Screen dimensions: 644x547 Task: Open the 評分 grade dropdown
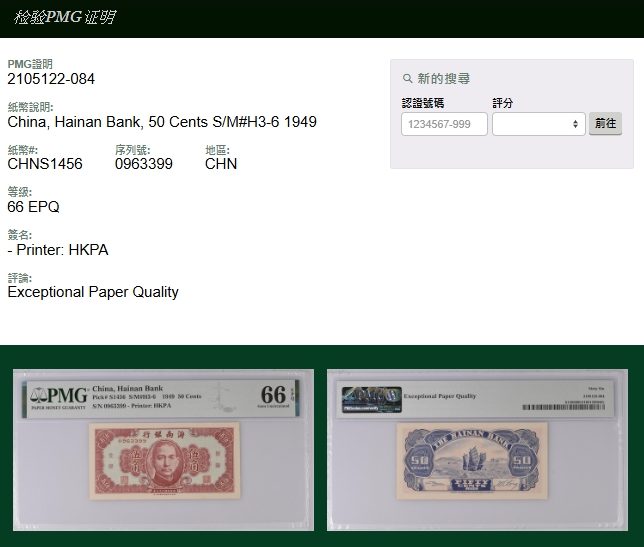coord(539,124)
